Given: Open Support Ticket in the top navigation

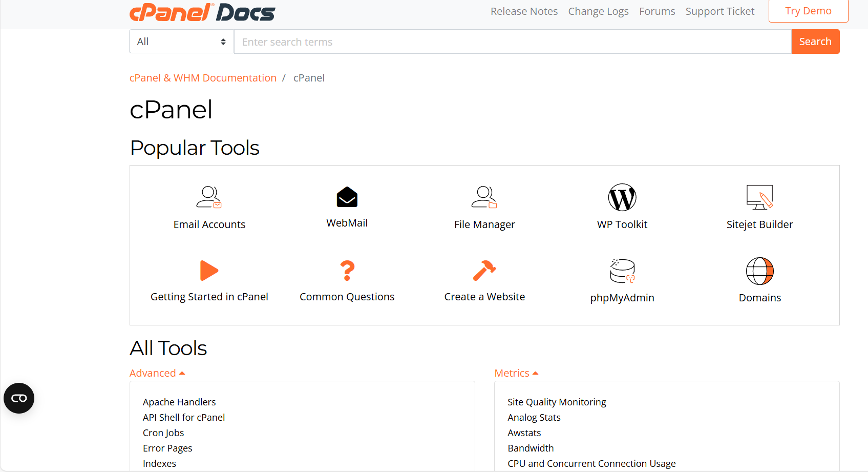Looking at the screenshot, I should coord(720,11).
